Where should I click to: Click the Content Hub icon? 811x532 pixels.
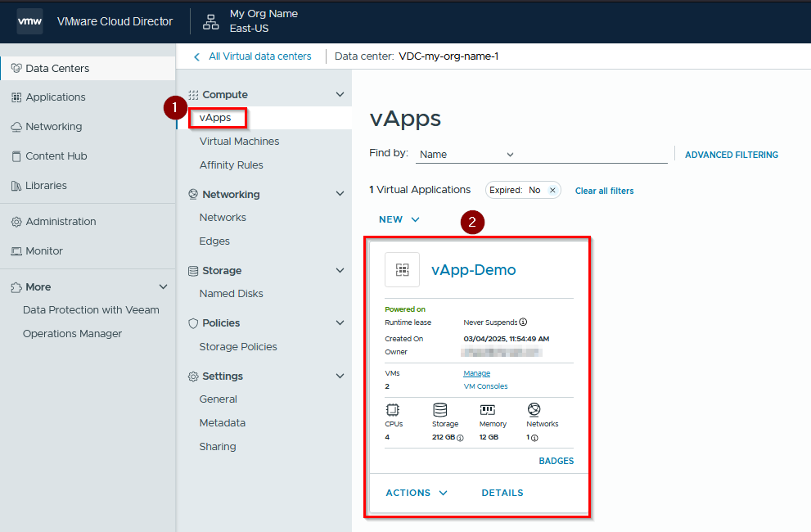(16, 156)
